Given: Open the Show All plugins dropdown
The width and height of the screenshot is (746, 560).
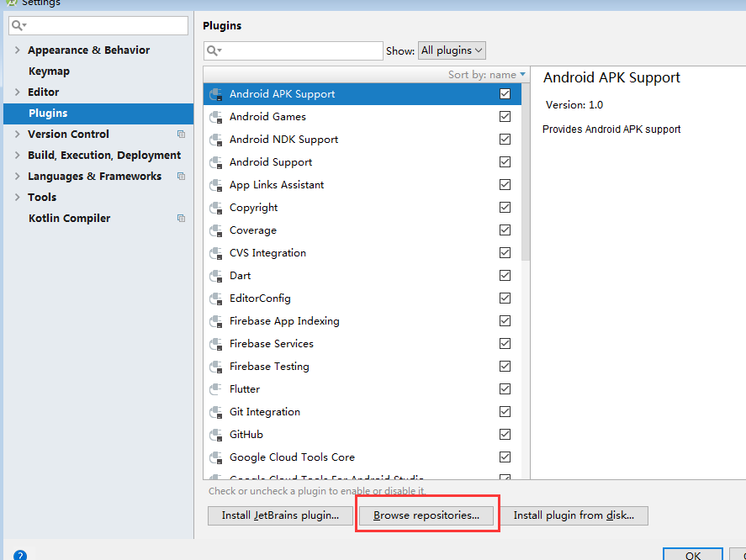Looking at the screenshot, I should (x=452, y=50).
